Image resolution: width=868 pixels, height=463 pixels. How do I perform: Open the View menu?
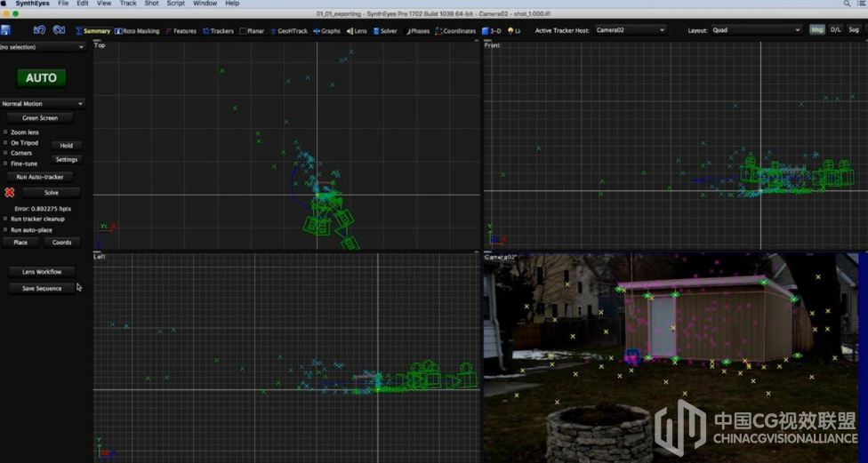(104, 4)
